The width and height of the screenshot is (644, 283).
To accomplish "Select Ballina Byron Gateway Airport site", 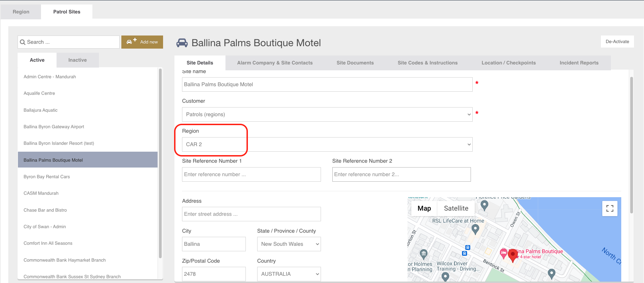I will click(x=88, y=127).
